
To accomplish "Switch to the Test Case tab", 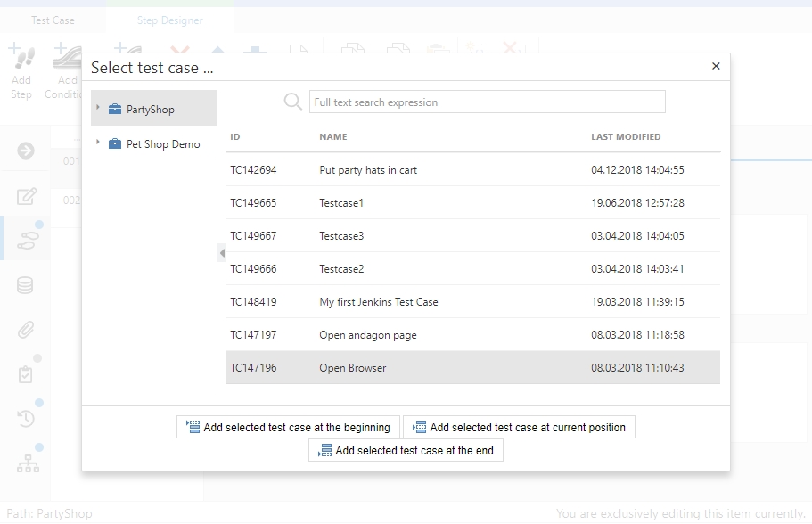I will [x=53, y=20].
